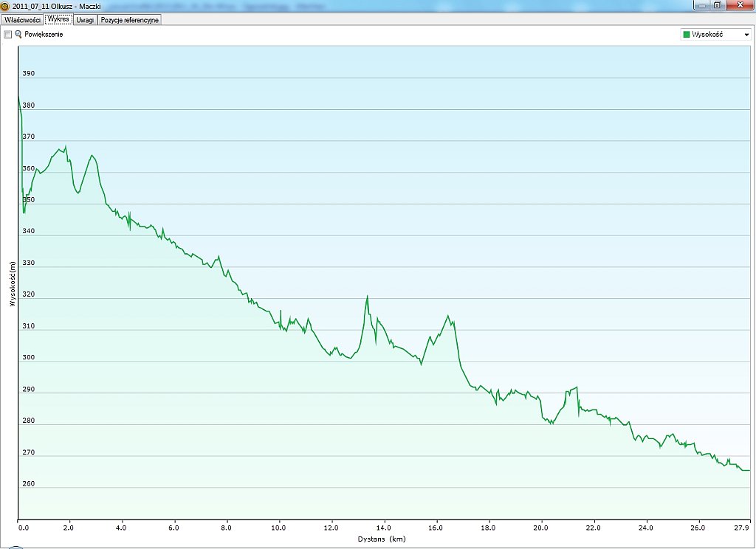Click the app icon in title bar
This screenshot has width=756, height=549.
(5, 4)
